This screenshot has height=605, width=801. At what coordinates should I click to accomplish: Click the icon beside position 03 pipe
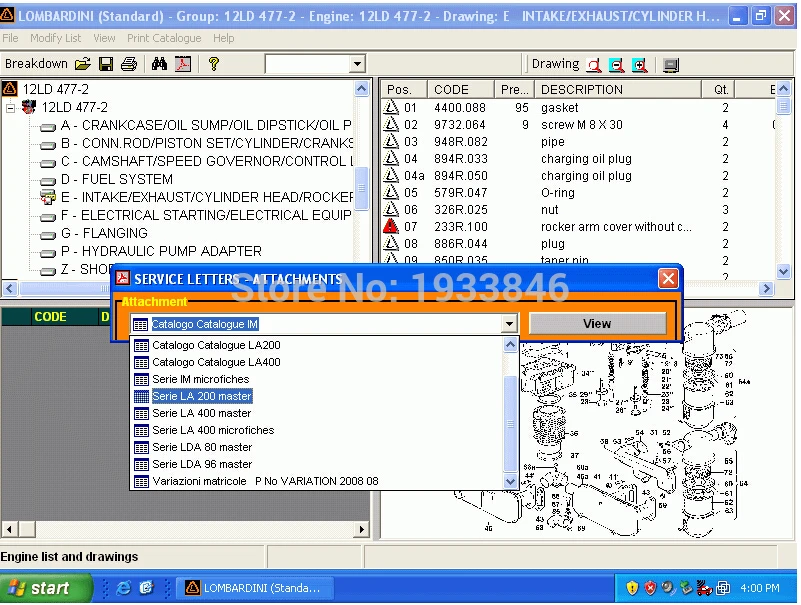click(391, 141)
